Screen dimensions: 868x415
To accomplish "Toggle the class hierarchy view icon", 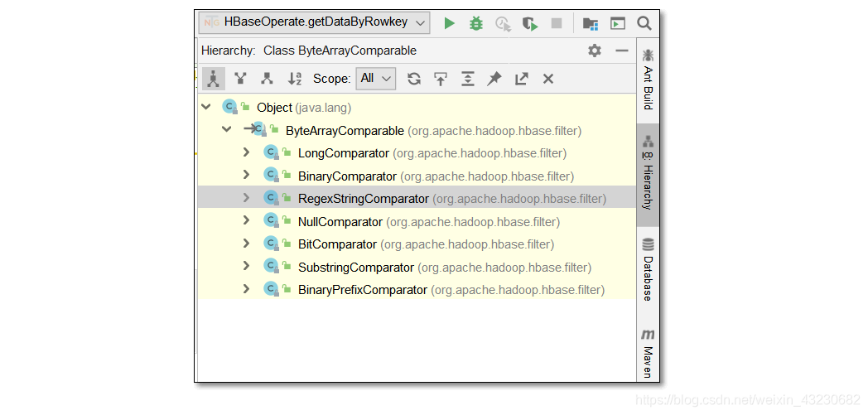I will pos(214,79).
